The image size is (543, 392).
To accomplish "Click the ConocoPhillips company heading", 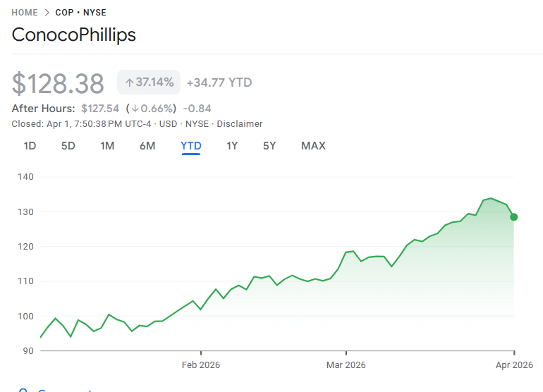I will (x=74, y=35).
